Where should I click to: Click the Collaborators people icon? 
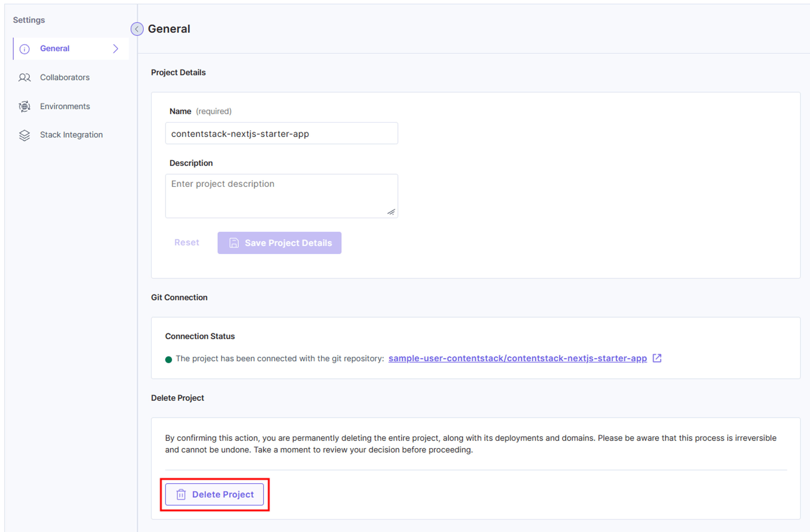tap(24, 78)
